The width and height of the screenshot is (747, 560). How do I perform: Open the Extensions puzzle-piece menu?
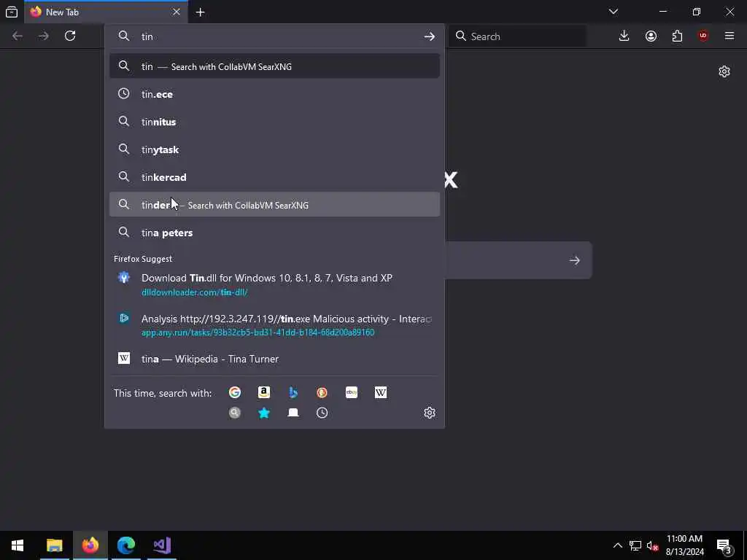(x=677, y=36)
